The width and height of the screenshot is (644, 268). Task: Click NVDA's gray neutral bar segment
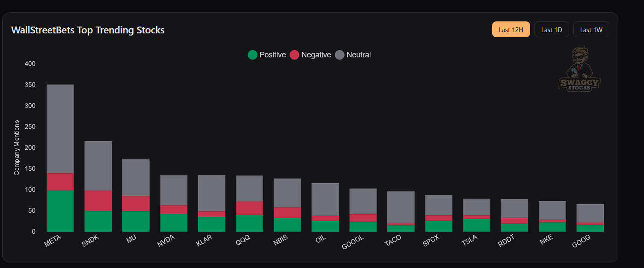pos(174,190)
